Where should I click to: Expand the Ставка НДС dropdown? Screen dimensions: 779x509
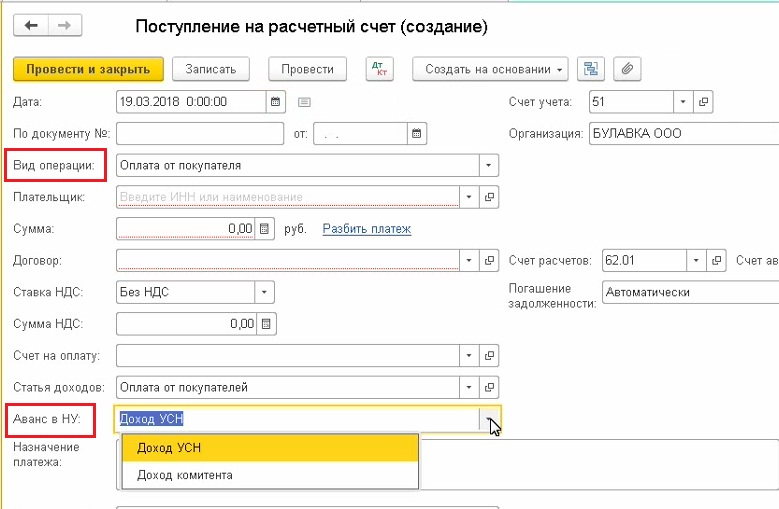click(x=264, y=292)
